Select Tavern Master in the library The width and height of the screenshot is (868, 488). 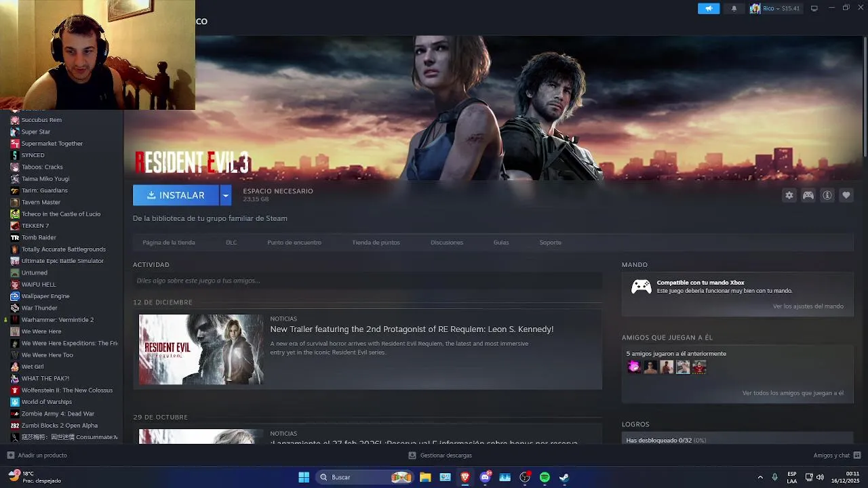(41, 202)
